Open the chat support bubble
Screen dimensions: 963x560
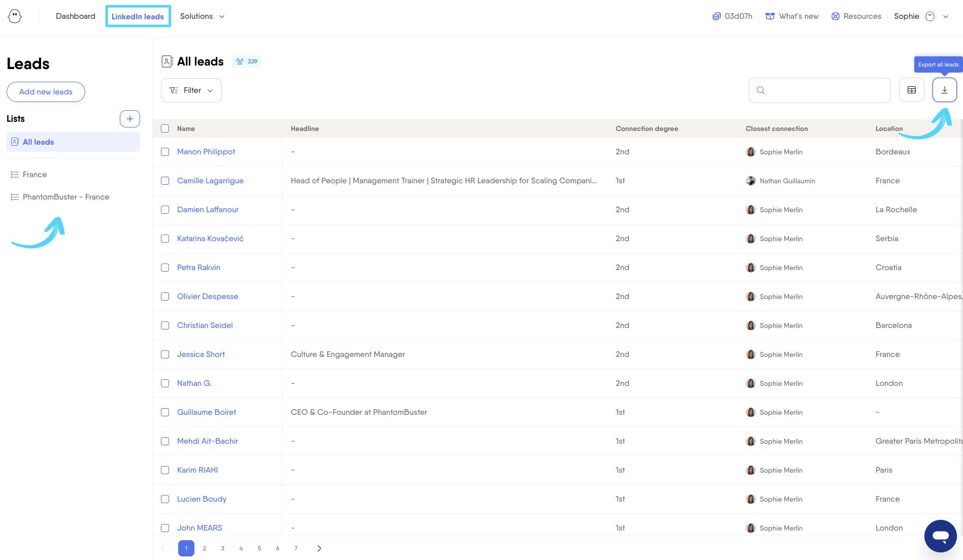click(940, 536)
